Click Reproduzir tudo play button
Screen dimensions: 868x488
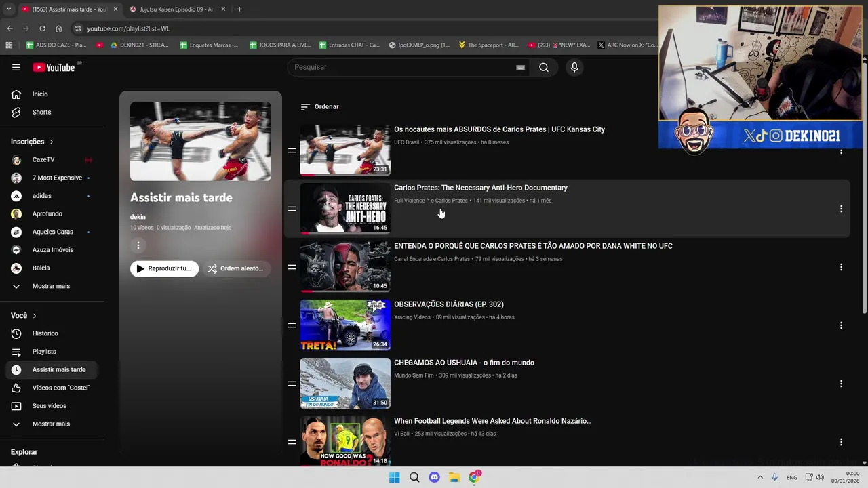(164, 268)
